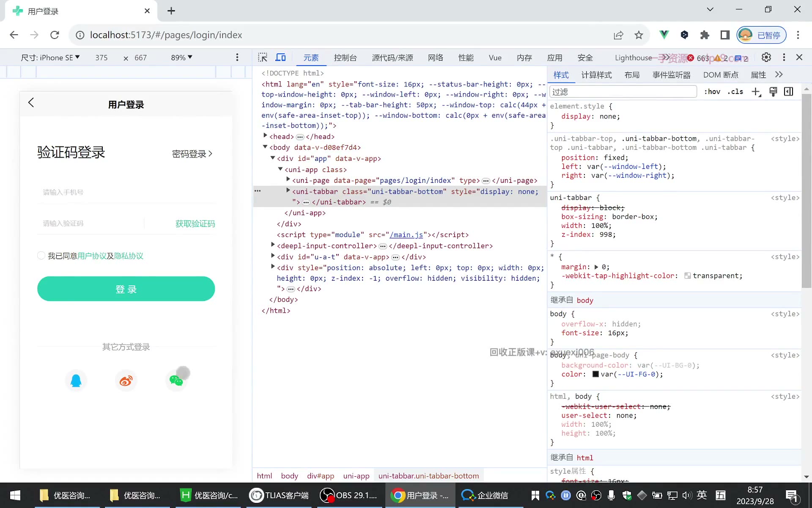The width and height of the screenshot is (812, 508).
Task: Click the Weibo login icon
Action: (126, 380)
